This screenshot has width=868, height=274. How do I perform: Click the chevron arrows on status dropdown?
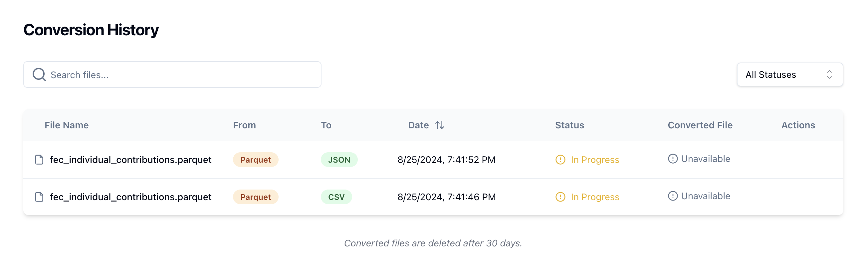pos(829,74)
